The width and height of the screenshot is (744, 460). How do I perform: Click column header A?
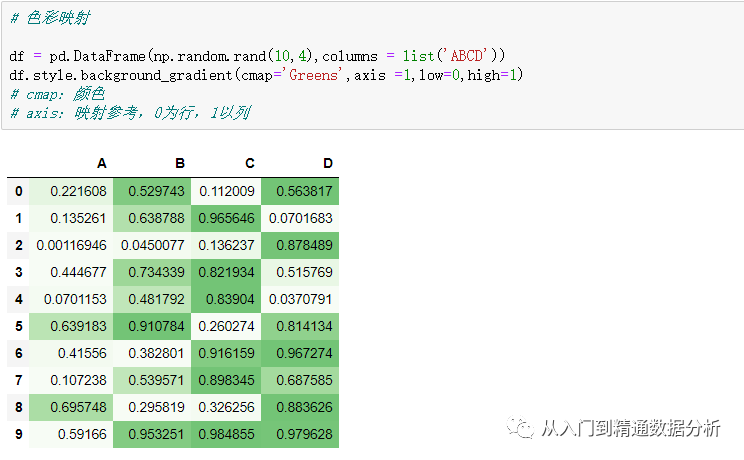pos(102,163)
